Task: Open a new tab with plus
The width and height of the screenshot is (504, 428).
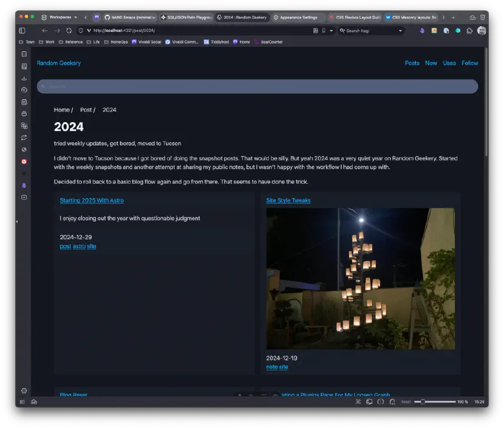Action: pos(453,17)
